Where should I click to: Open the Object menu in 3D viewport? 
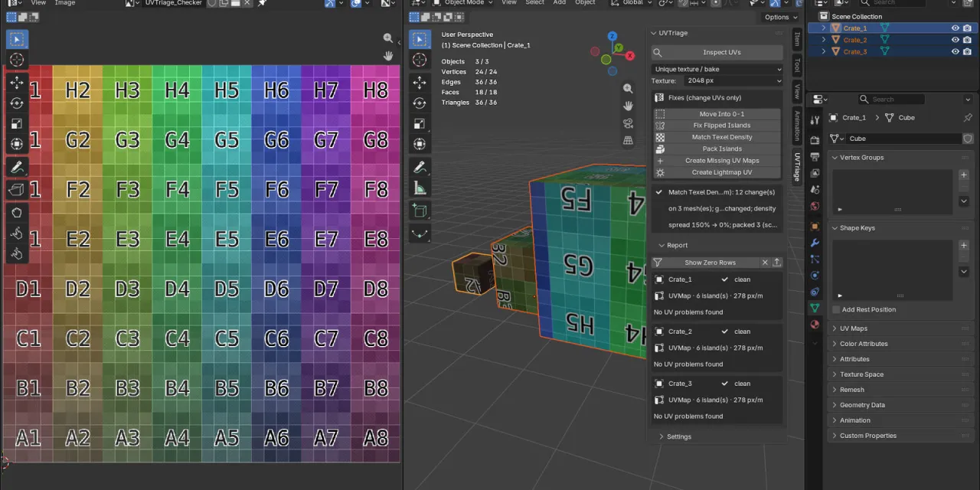pyautogui.click(x=585, y=3)
